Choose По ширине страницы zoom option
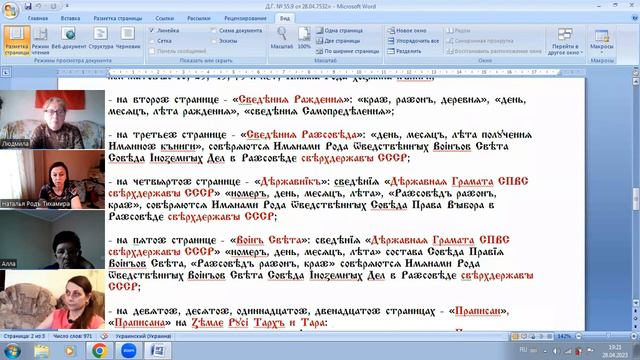 click(x=347, y=51)
